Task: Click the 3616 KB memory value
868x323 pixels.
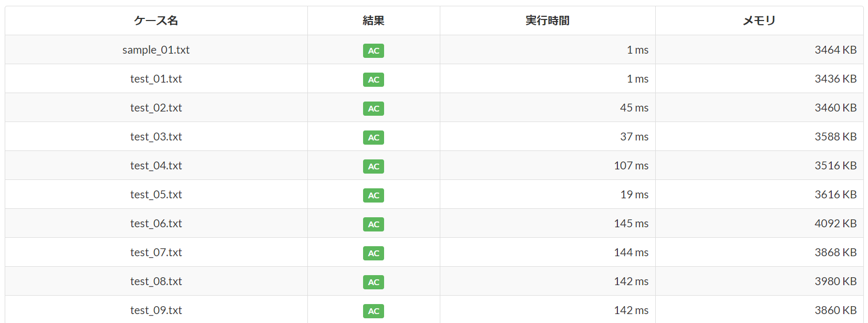Action: pos(835,195)
